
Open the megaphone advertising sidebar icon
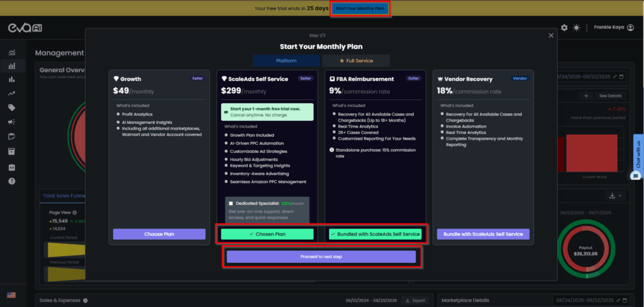coord(12,122)
